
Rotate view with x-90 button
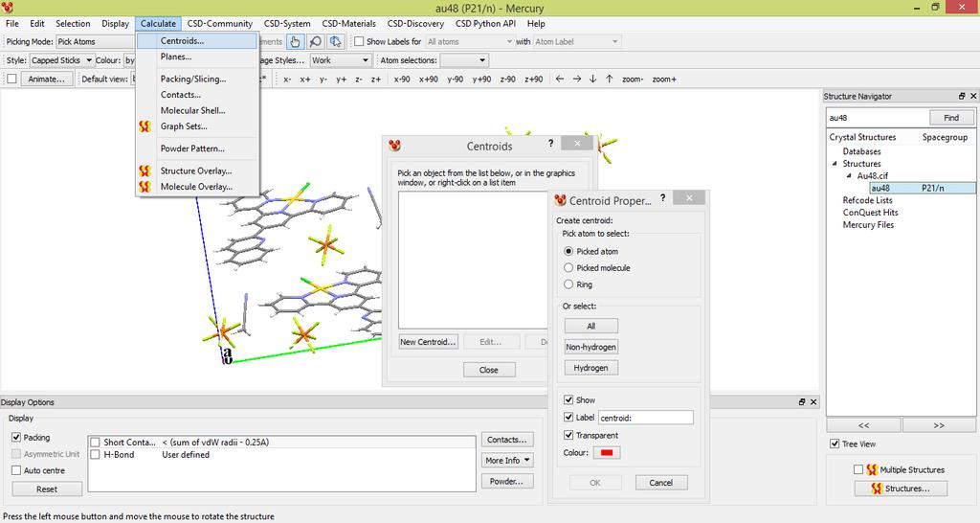(x=402, y=80)
